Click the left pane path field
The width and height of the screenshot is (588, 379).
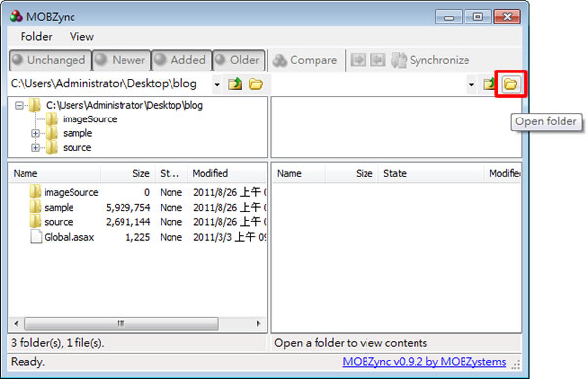pyautogui.click(x=110, y=84)
